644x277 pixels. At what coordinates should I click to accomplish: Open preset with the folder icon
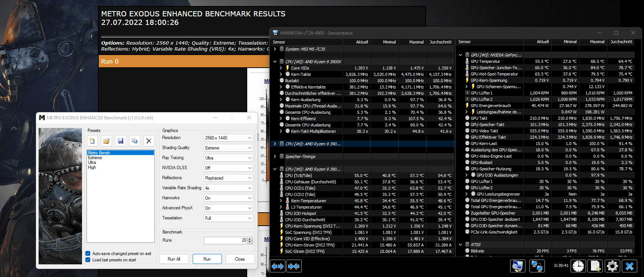pyautogui.click(x=106, y=141)
